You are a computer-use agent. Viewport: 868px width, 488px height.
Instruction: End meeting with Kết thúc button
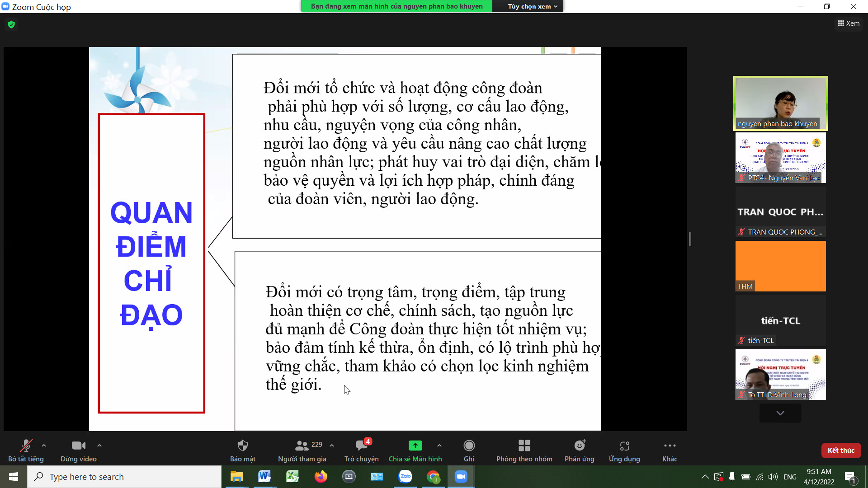pos(841,450)
